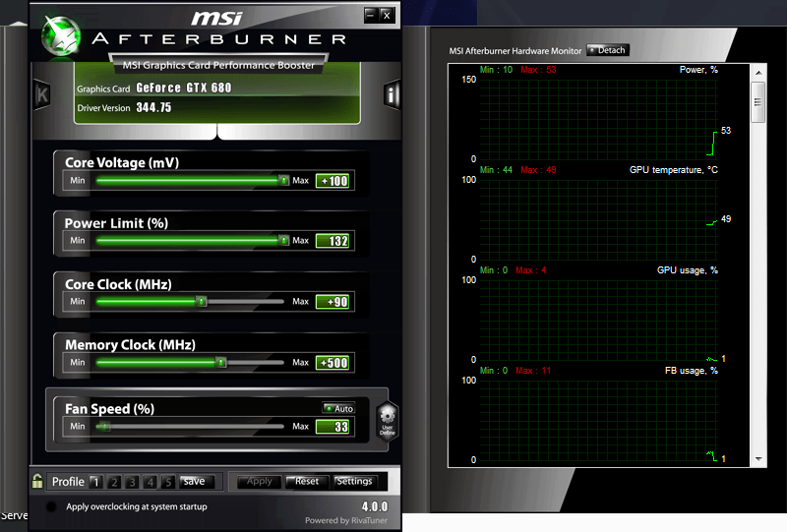The width and height of the screenshot is (787, 532).
Task: Click the GPU temperature graph
Action: [598, 220]
